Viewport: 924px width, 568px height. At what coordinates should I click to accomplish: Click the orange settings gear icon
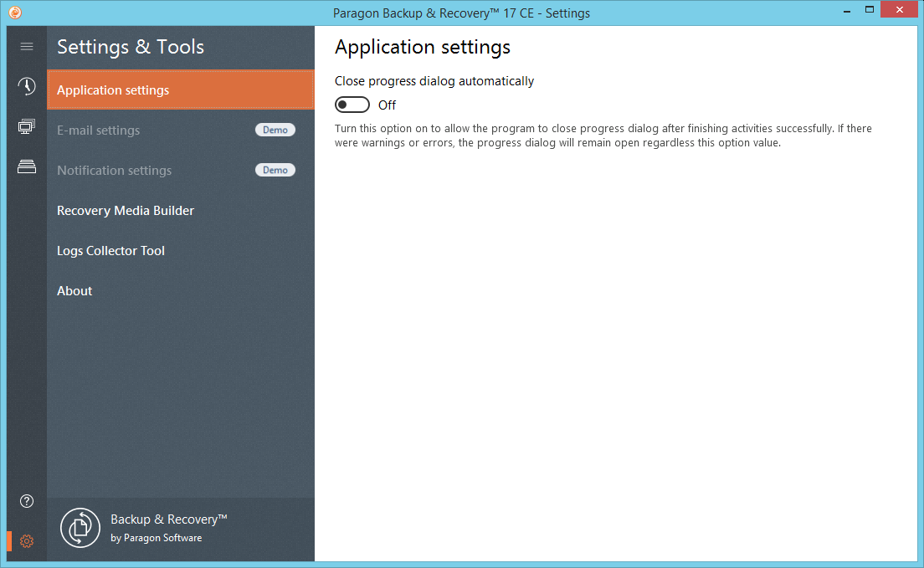27,541
